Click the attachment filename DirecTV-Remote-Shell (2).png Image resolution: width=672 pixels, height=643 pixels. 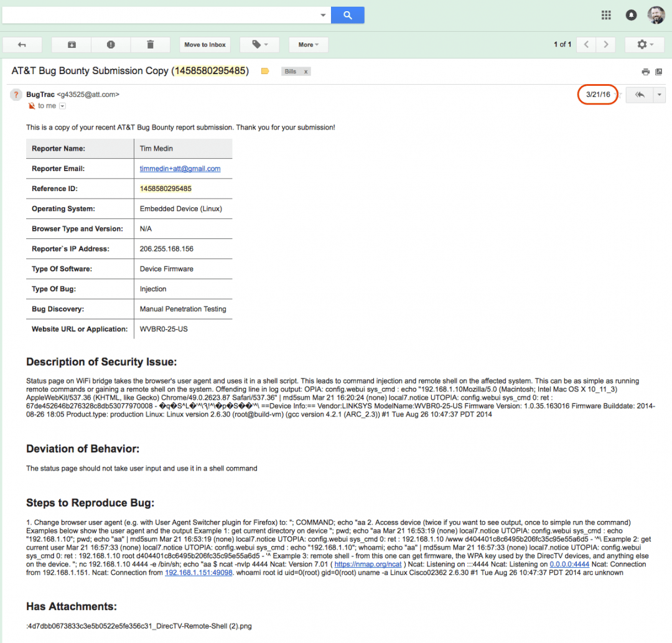(139, 626)
